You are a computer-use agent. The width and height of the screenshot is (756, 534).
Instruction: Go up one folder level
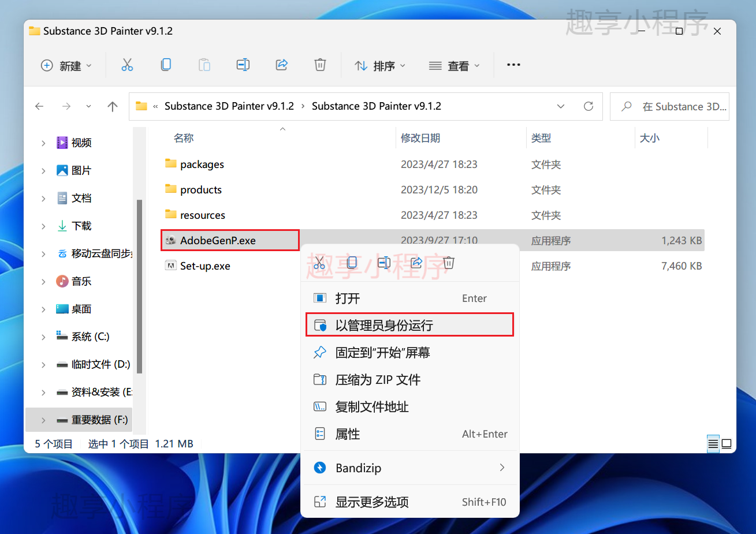pos(113,106)
